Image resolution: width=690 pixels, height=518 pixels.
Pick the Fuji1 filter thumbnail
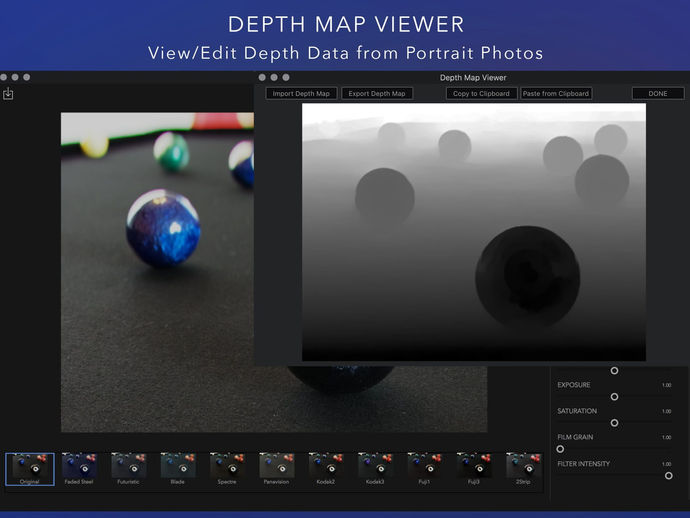tap(424, 469)
